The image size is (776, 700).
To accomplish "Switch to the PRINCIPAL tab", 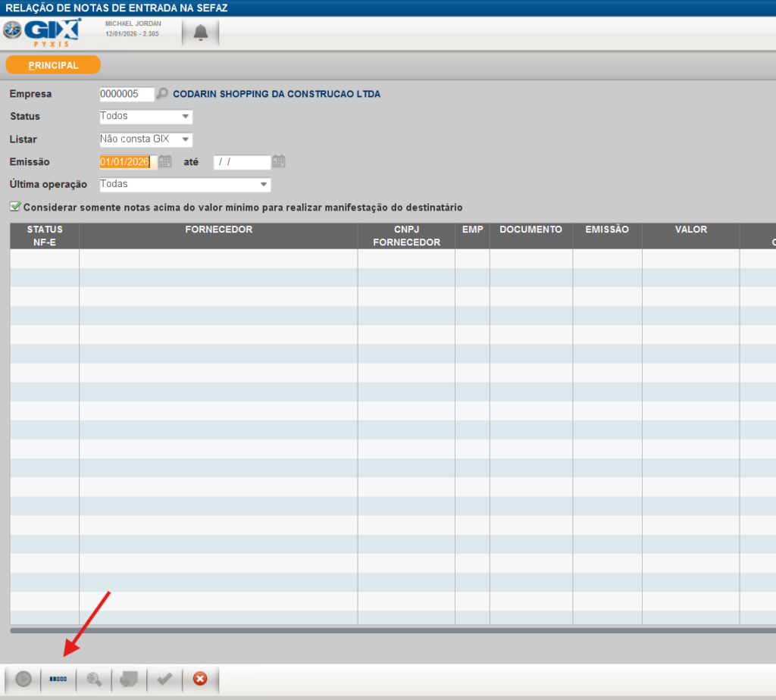I will pyautogui.click(x=53, y=65).
